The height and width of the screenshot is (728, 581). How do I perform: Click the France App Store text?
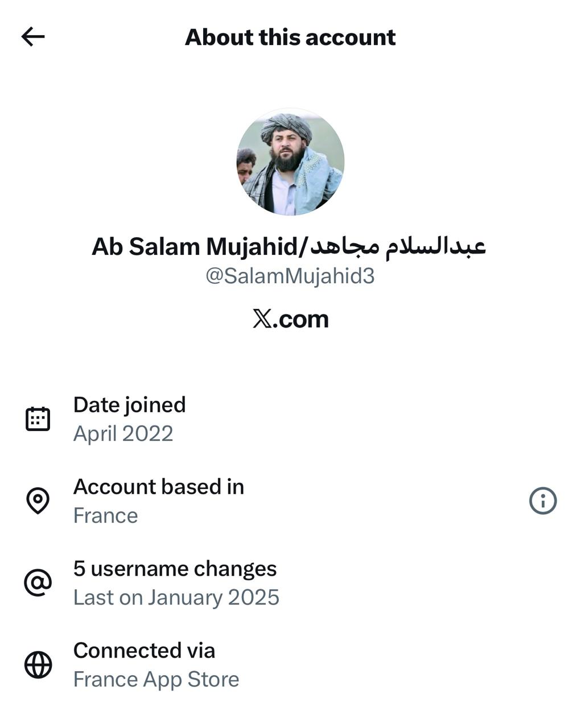pyautogui.click(x=156, y=680)
